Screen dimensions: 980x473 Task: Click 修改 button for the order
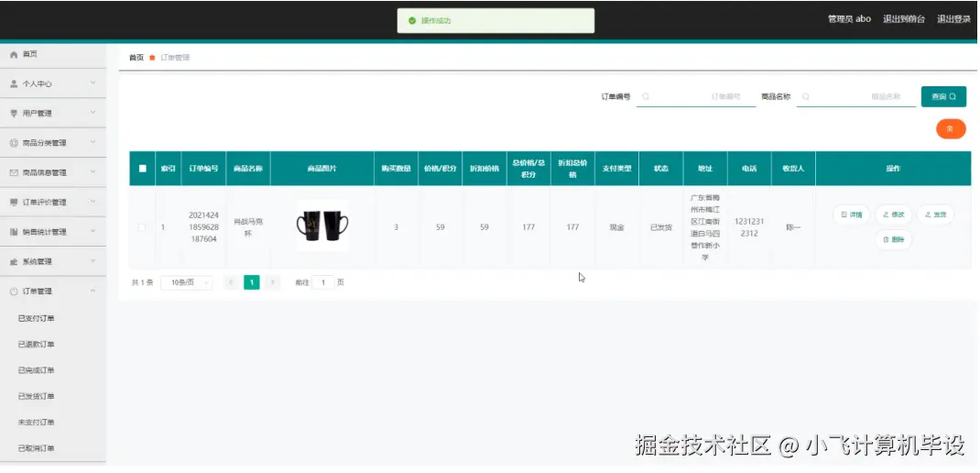pos(894,214)
